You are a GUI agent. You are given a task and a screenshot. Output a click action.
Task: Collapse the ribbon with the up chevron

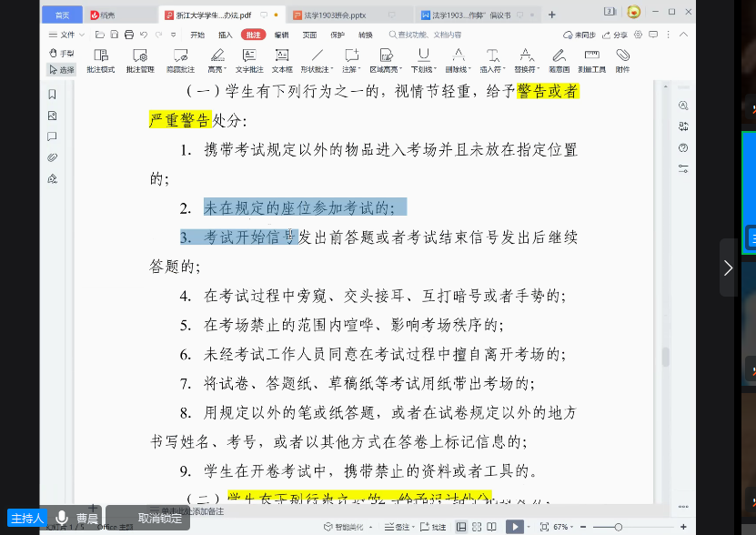[684, 35]
